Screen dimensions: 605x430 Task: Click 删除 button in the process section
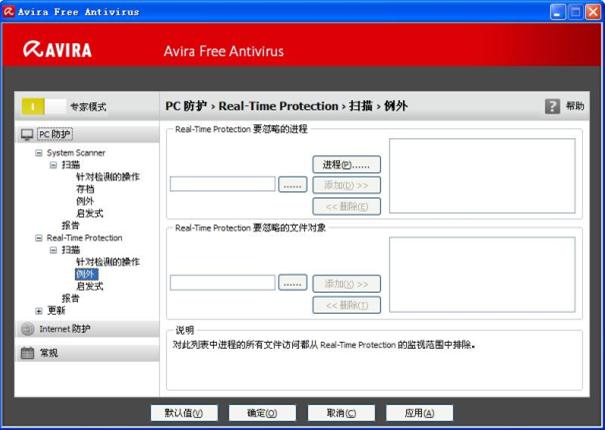tap(346, 207)
